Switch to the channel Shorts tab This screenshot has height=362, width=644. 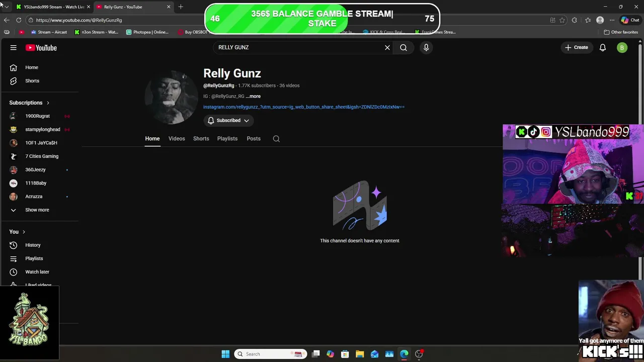(x=201, y=139)
